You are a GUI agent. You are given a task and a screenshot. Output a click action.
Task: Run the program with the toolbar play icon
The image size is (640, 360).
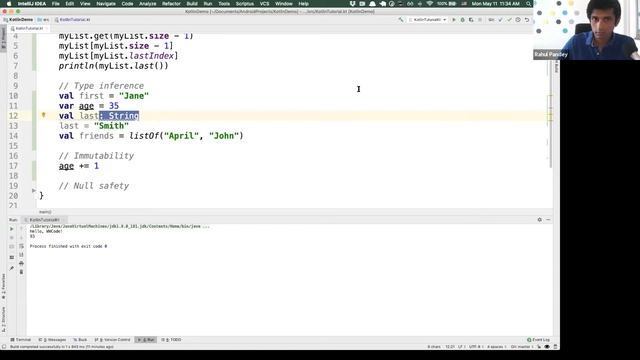[x=453, y=20]
